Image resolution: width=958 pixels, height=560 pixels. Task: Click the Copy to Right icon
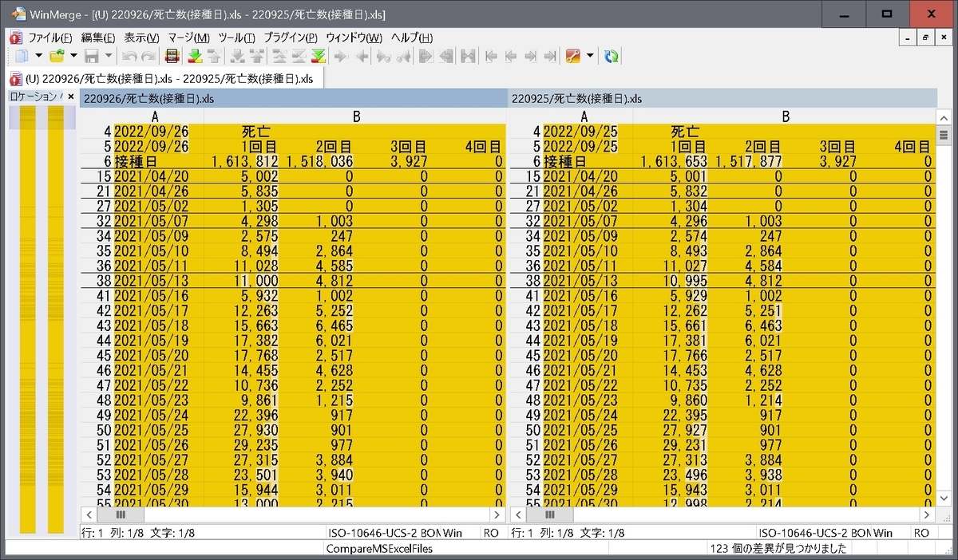click(341, 56)
